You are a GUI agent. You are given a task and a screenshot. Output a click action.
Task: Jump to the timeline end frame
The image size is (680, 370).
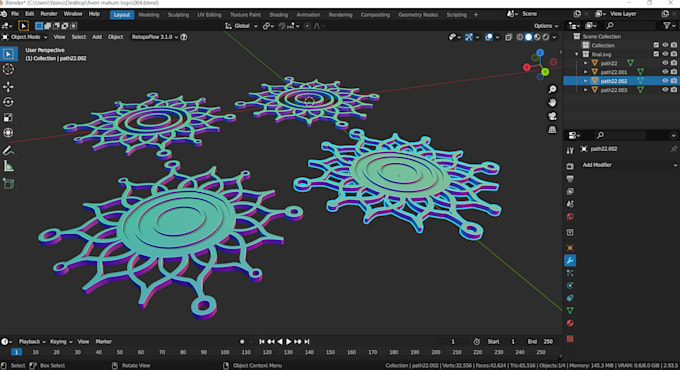307,342
